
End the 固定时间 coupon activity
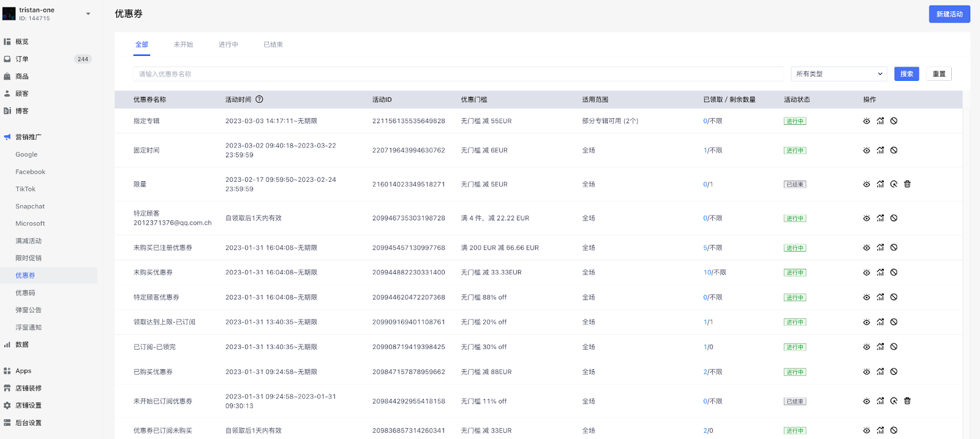click(x=894, y=151)
